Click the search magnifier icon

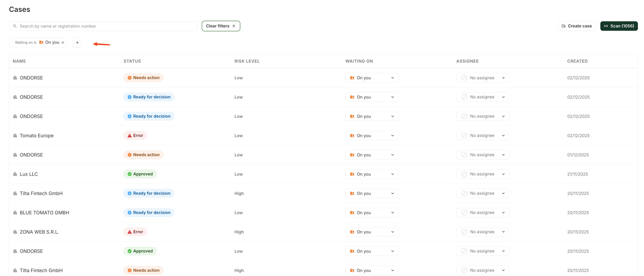[x=15, y=26]
